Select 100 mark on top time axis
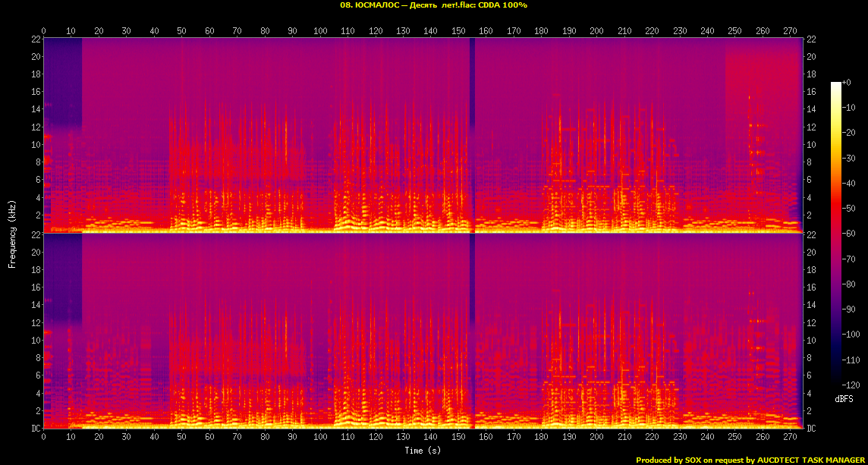 click(x=320, y=31)
